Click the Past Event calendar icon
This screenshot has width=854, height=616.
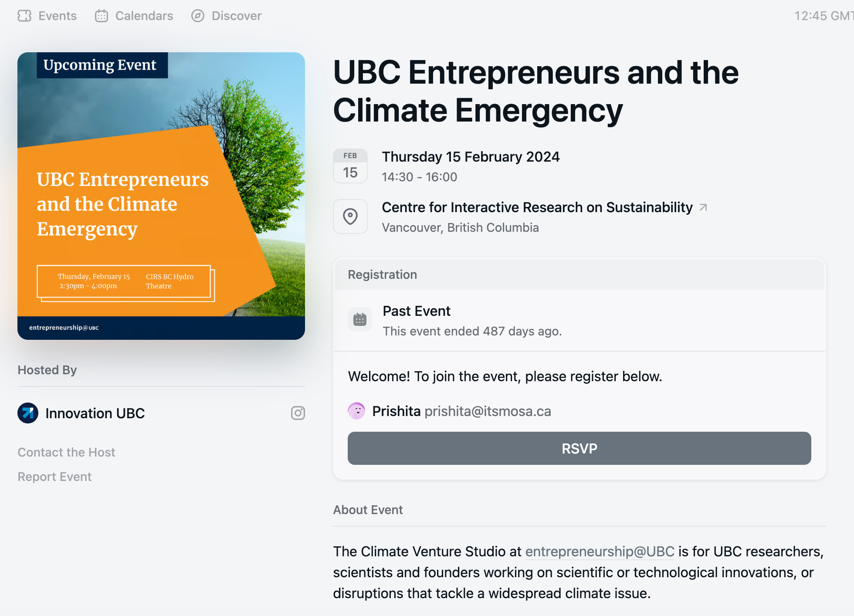360,320
